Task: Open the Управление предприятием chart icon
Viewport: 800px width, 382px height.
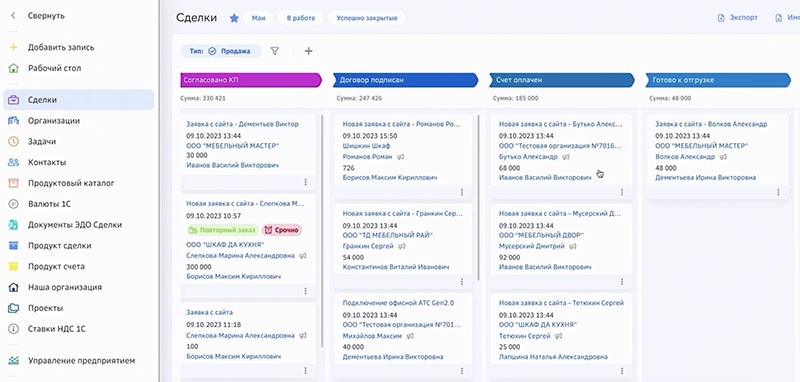Action: 13,361
